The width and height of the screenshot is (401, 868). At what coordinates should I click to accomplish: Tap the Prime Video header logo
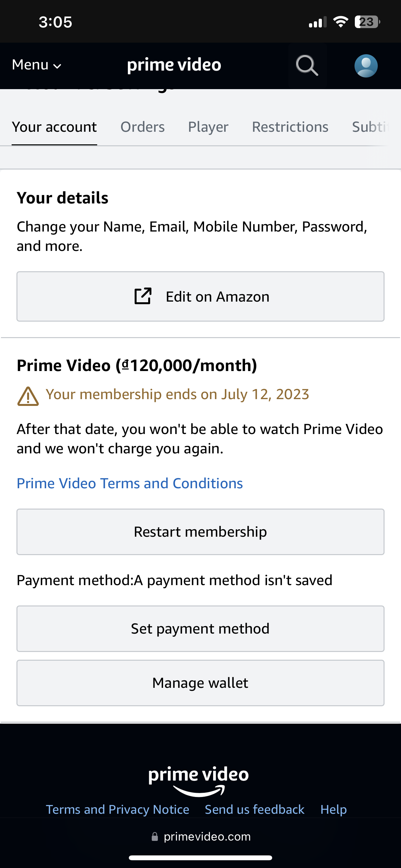[x=174, y=65]
